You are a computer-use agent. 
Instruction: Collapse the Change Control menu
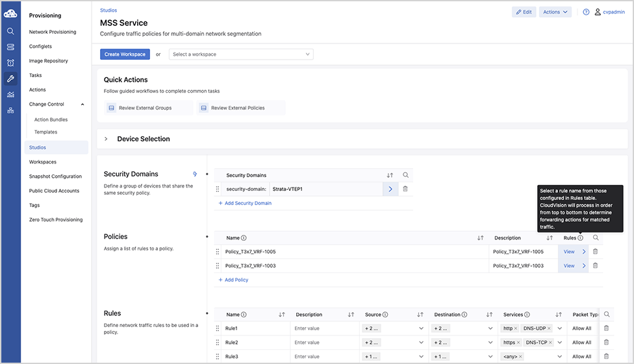coord(82,104)
